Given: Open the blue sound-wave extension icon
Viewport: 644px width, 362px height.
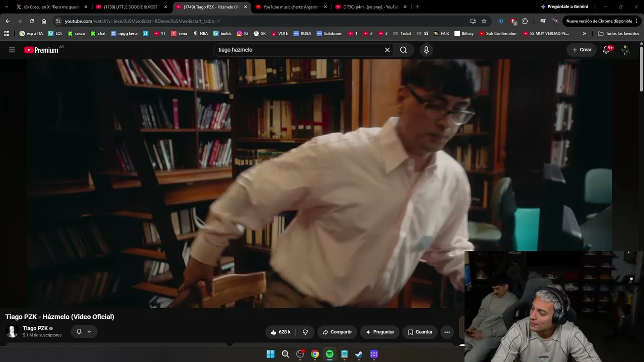Looking at the screenshot, I should click(x=501, y=21).
